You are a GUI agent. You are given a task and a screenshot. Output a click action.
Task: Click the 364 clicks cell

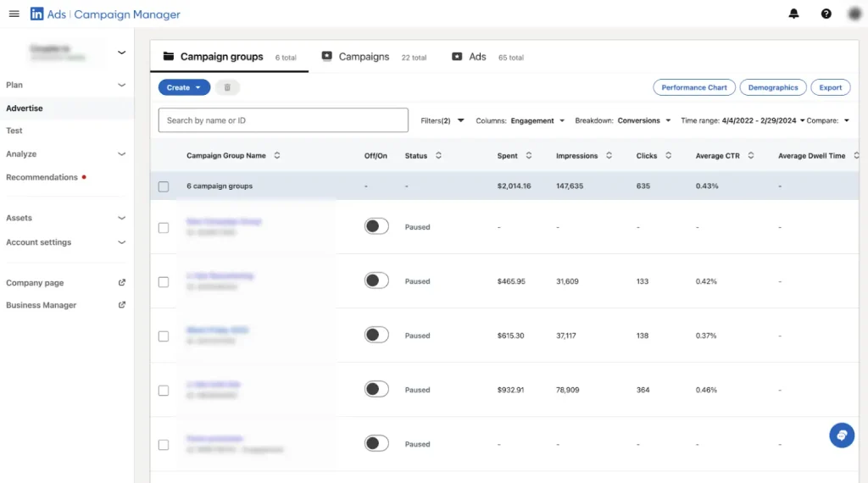coord(643,390)
